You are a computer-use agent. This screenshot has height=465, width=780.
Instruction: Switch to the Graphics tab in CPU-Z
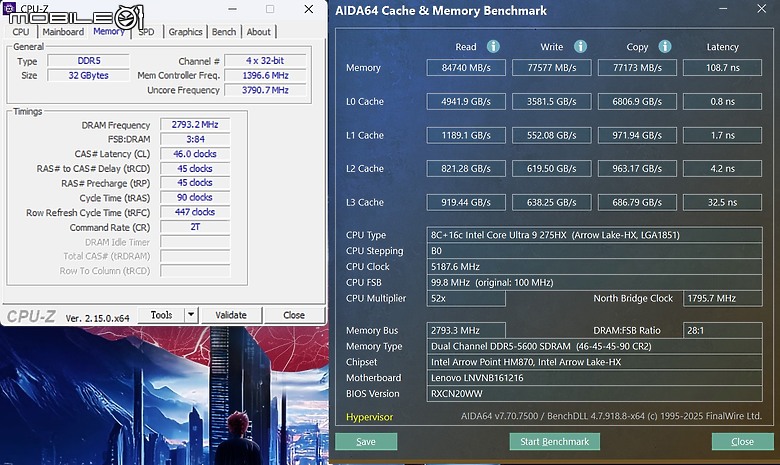[185, 32]
